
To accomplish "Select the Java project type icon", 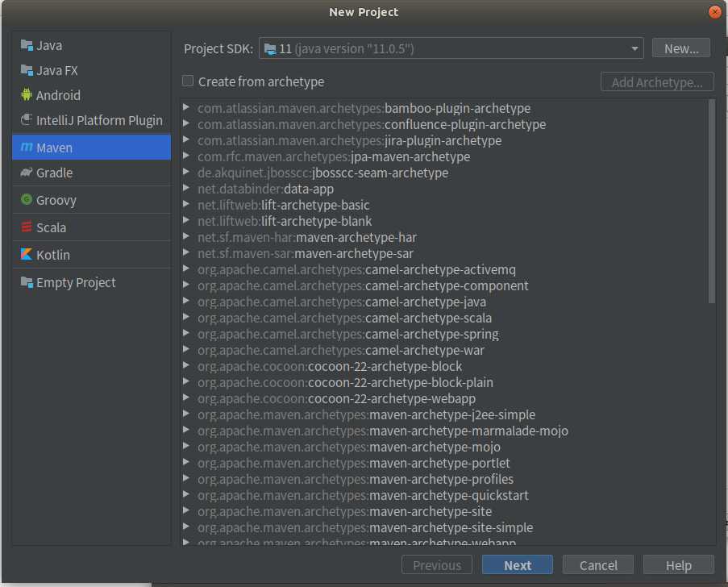I will pyautogui.click(x=27, y=45).
